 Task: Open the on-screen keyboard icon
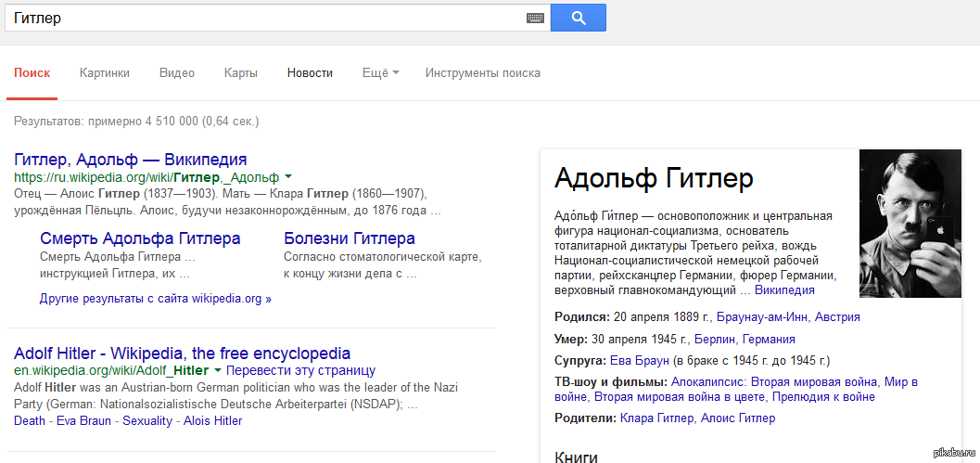tap(535, 19)
